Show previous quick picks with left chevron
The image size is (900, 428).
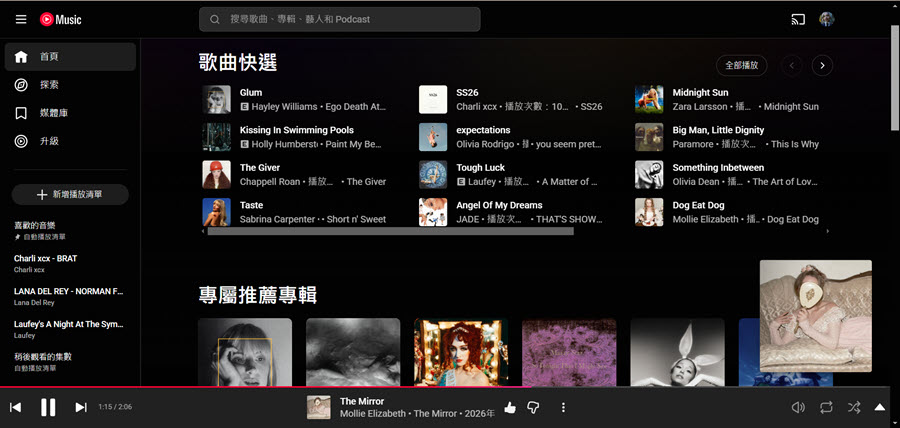click(792, 65)
